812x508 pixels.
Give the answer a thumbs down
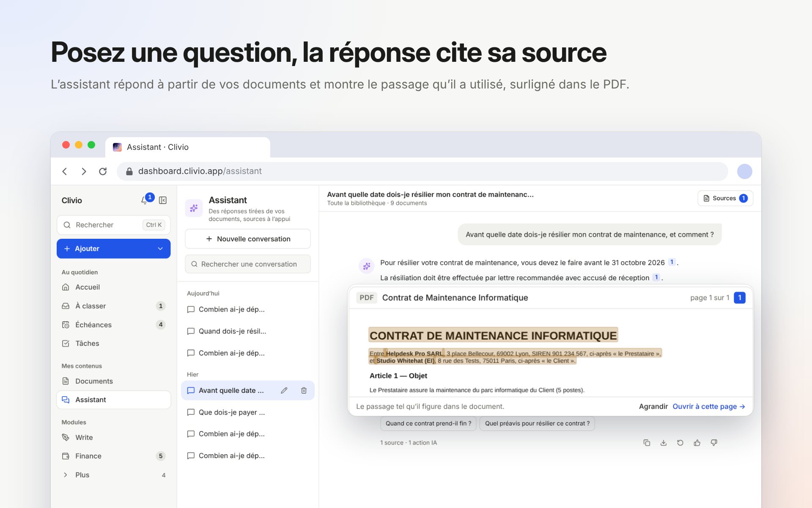(x=714, y=443)
